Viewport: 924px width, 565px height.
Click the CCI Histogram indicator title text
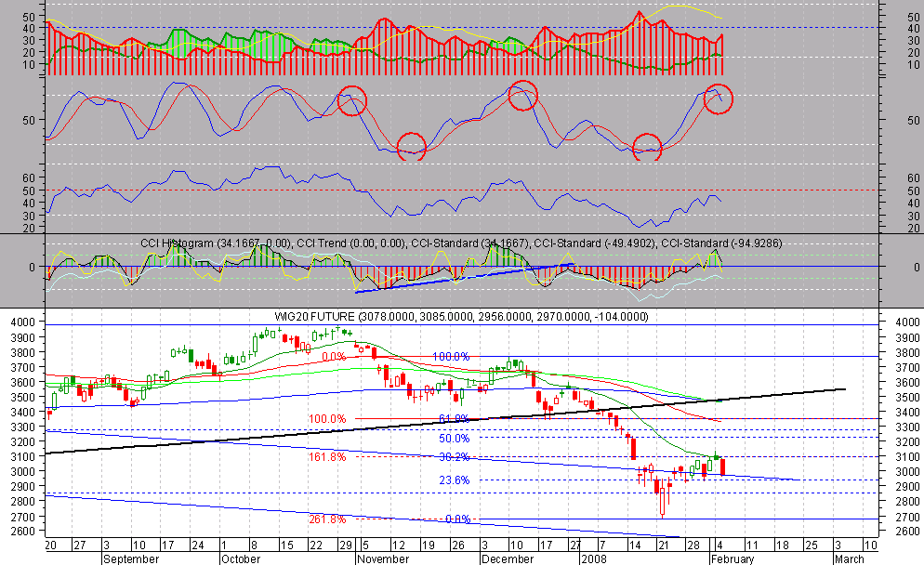click(461, 243)
